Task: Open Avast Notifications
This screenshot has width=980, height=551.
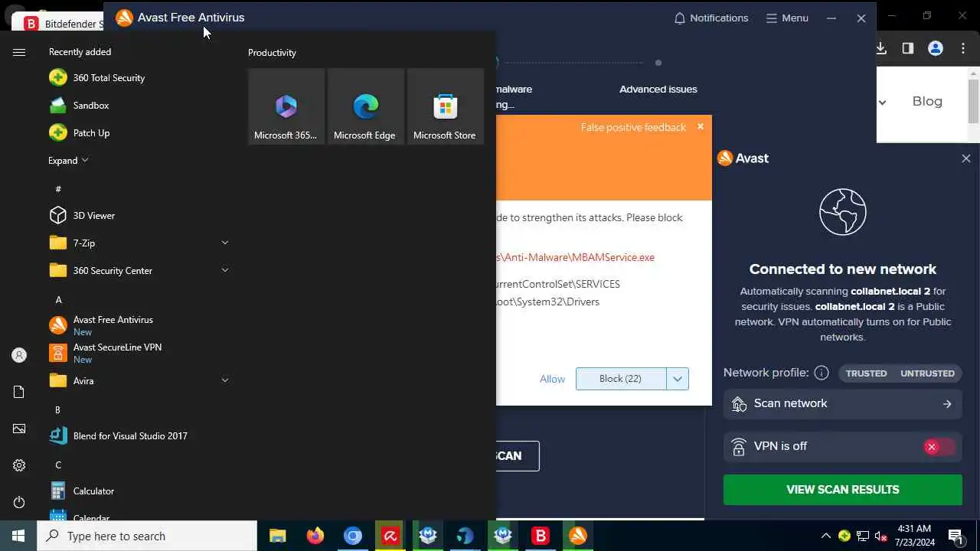Action: [710, 18]
